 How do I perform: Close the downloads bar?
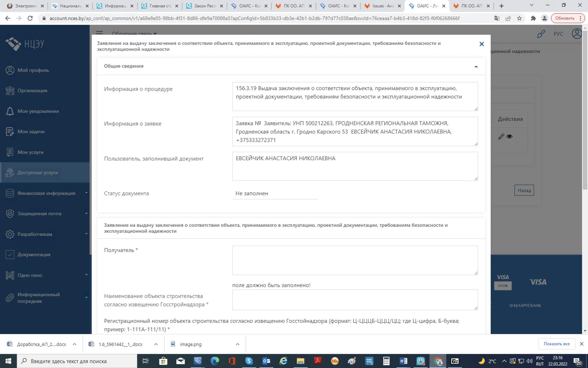click(582, 344)
